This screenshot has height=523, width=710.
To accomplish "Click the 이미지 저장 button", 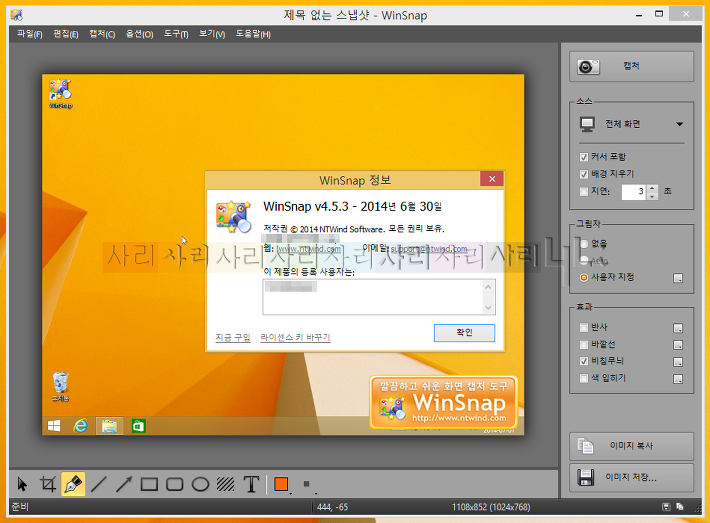I will point(631,477).
